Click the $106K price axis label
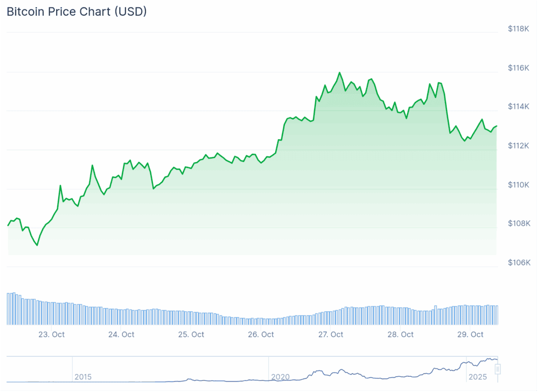538x392 pixels. 519,262
